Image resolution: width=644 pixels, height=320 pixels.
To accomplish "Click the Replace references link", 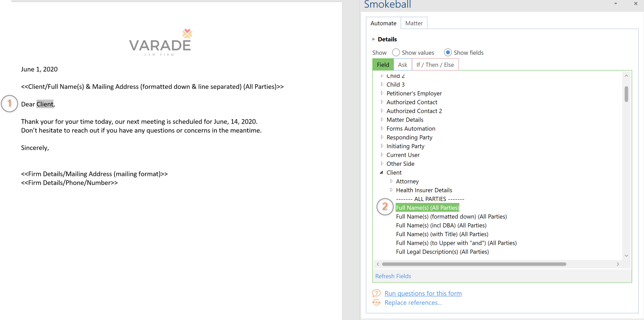I will [413, 303].
